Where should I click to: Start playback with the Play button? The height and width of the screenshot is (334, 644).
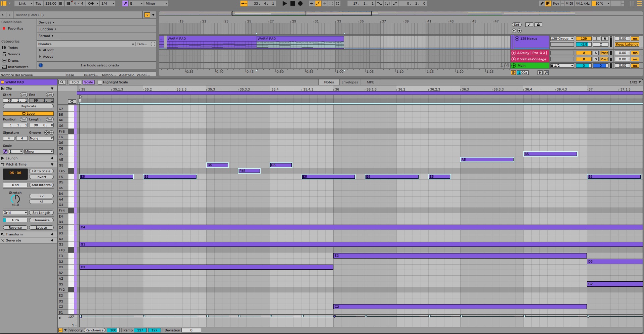[284, 3]
